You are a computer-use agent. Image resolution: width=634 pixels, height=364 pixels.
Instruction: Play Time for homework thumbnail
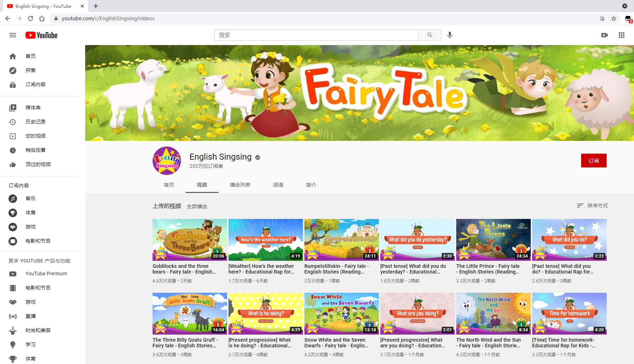click(x=569, y=314)
